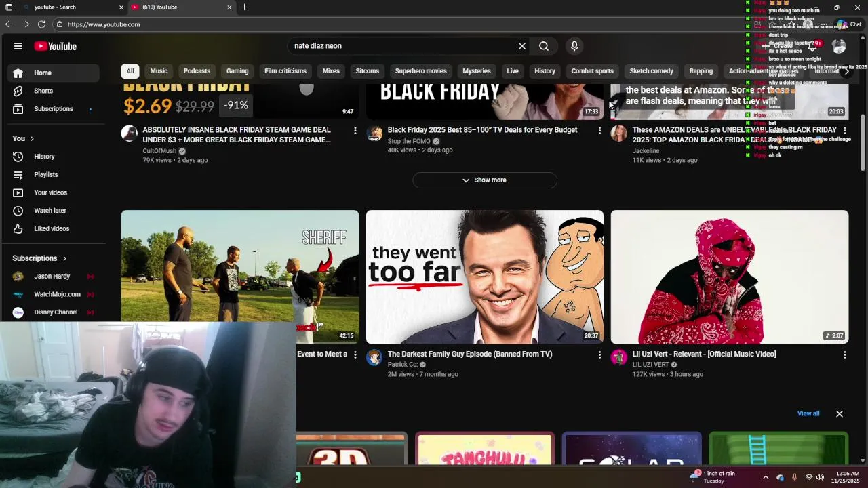Close the 'youtube - Search' tab
The image size is (868, 488).
pos(122,7)
